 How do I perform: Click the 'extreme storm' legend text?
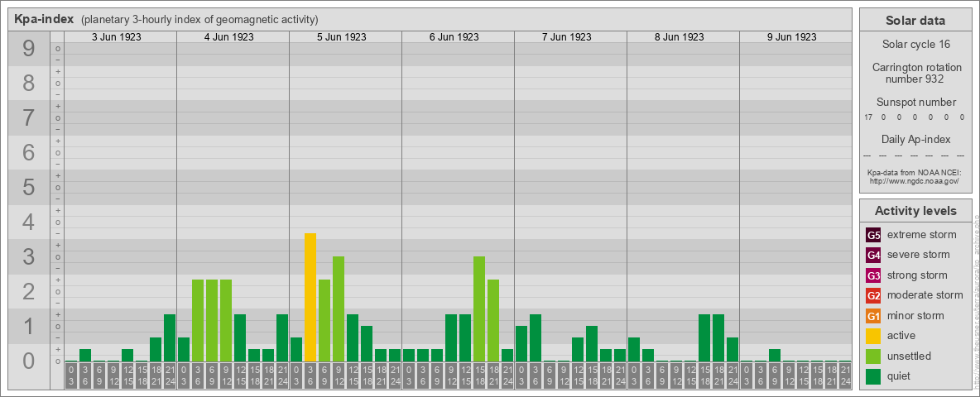(x=922, y=235)
